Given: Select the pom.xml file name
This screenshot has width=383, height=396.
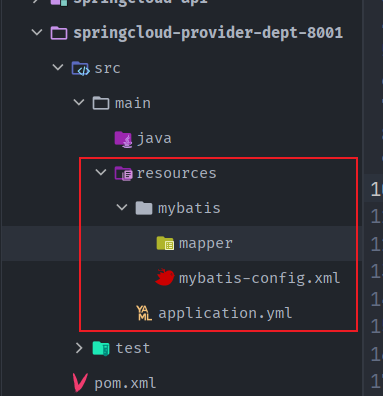Looking at the screenshot, I should 125,383.
